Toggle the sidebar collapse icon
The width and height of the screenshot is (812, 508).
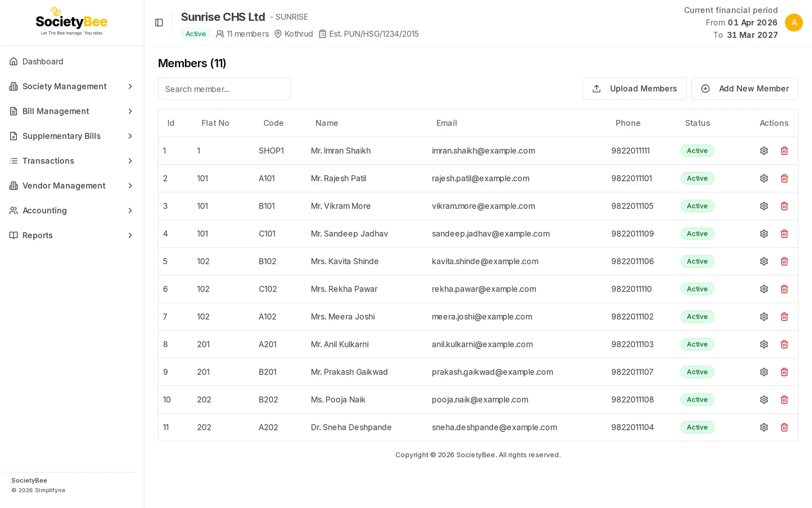click(x=159, y=22)
